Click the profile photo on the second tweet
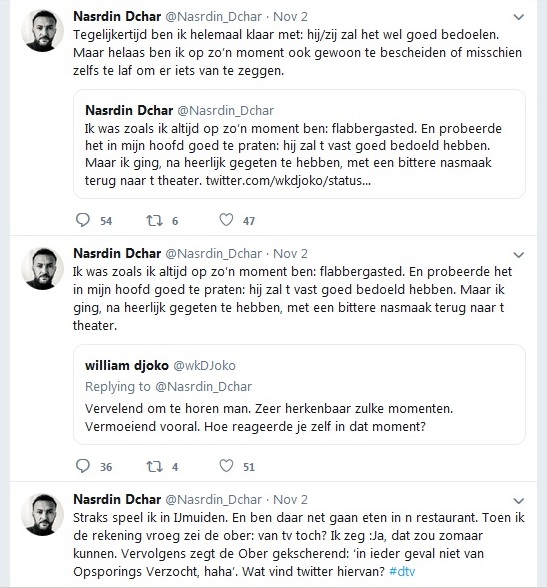Image resolution: width=547 pixels, height=588 pixels. click(x=42, y=268)
